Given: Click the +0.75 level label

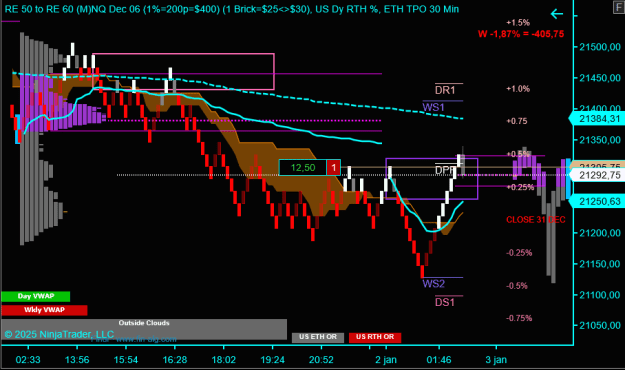Looking at the screenshot, I should (517, 121).
